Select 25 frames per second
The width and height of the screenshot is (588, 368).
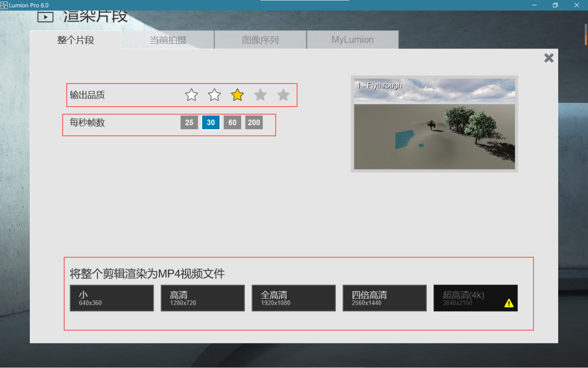[x=189, y=123]
